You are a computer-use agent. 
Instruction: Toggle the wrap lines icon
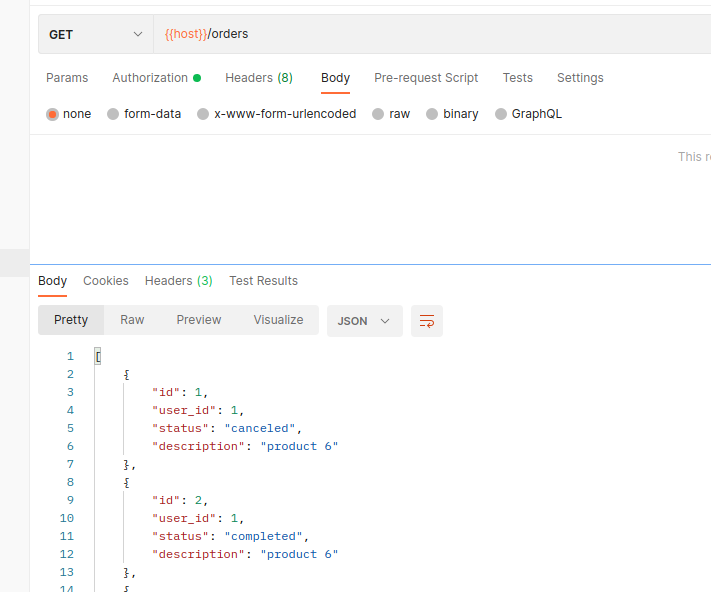click(427, 321)
